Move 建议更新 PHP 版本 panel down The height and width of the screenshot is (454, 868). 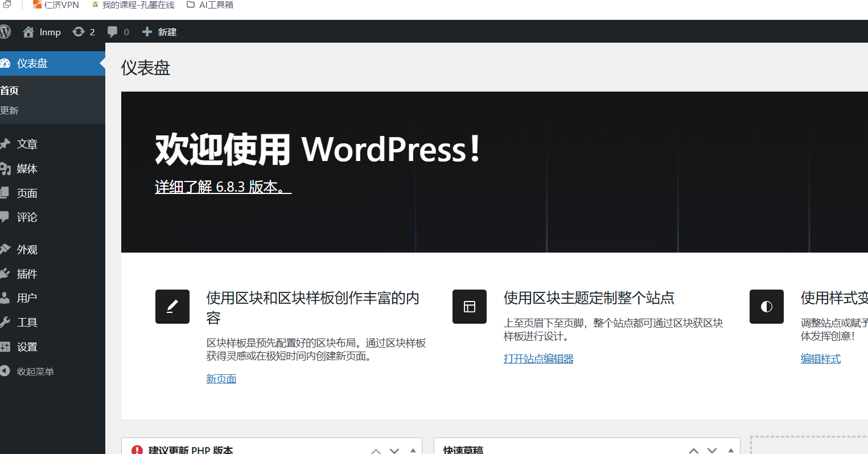pos(394,450)
